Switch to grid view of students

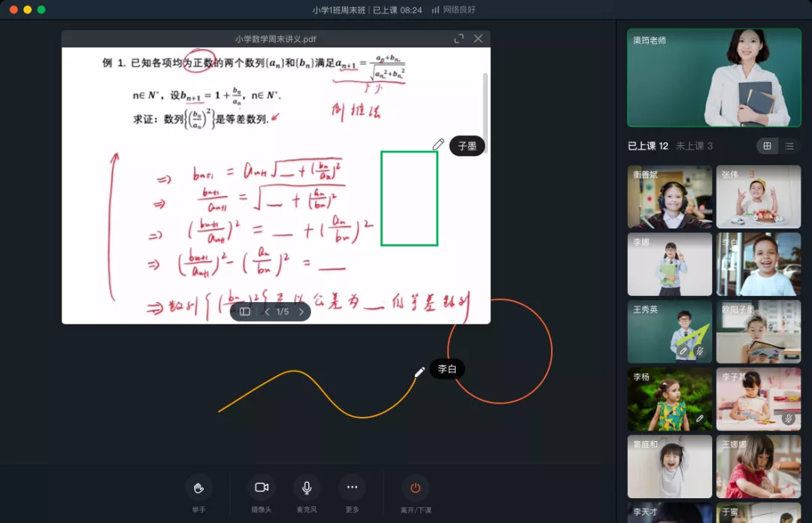pyautogui.click(x=767, y=146)
